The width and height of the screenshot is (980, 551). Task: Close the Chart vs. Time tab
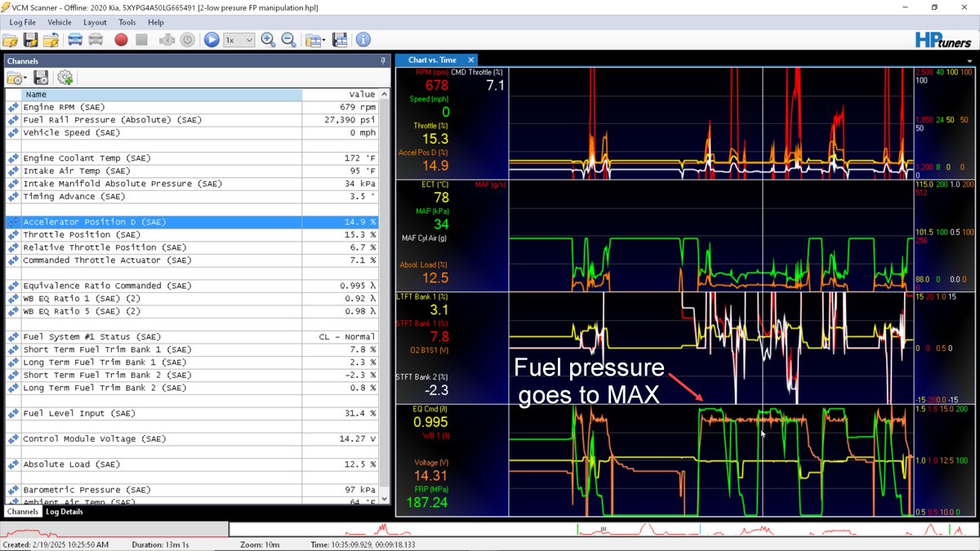tap(471, 60)
